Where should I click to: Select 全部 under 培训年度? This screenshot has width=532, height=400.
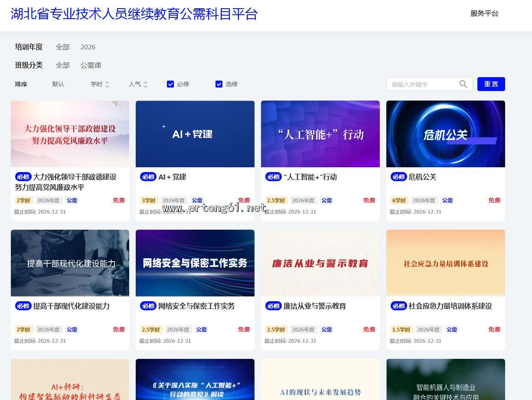(x=62, y=47)
